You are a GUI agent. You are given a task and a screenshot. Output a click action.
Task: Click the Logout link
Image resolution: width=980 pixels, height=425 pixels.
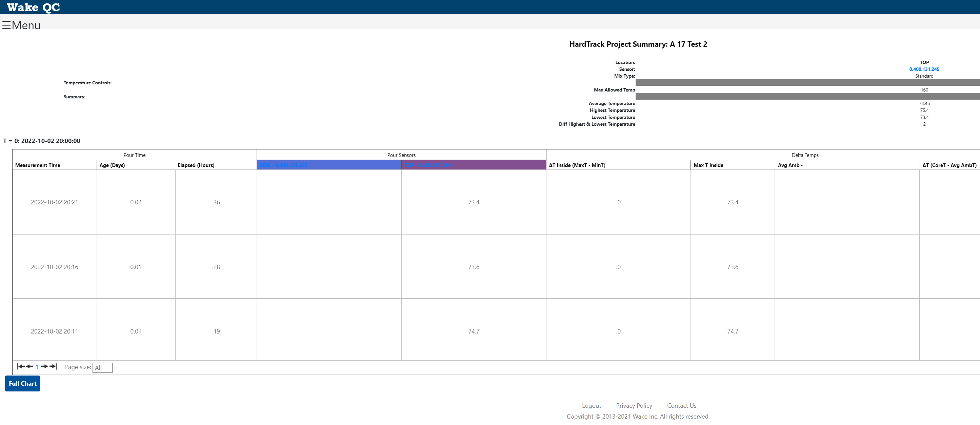591,406
